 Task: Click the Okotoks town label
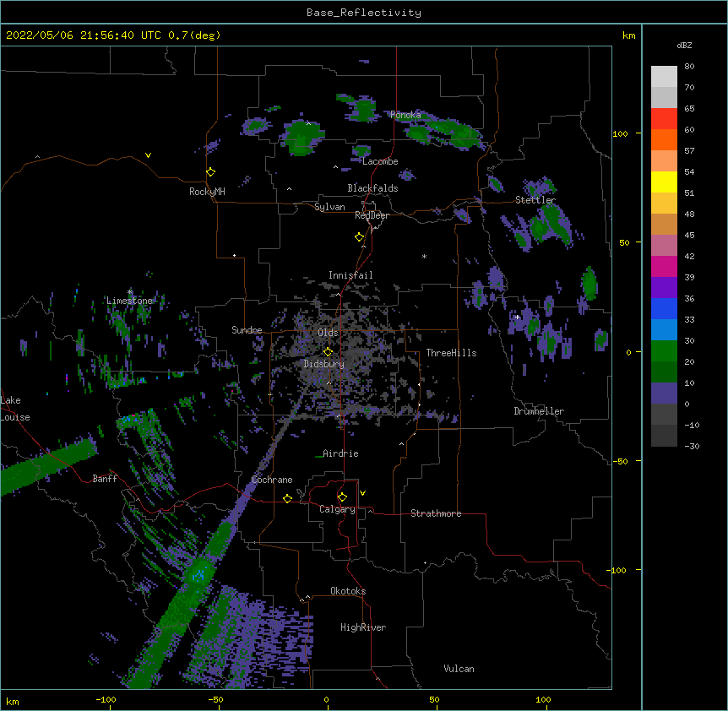pos(348,591)
